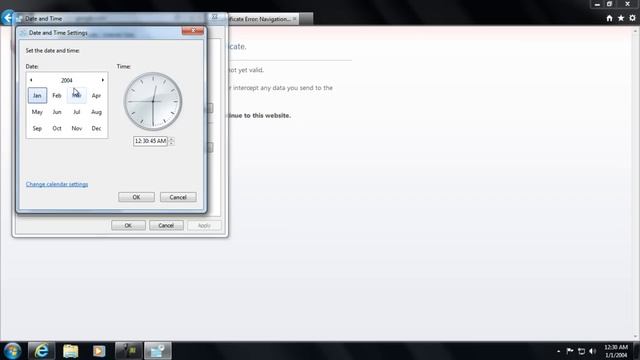
Task: Click the analog clock face
Action: (x=153, y=101)
